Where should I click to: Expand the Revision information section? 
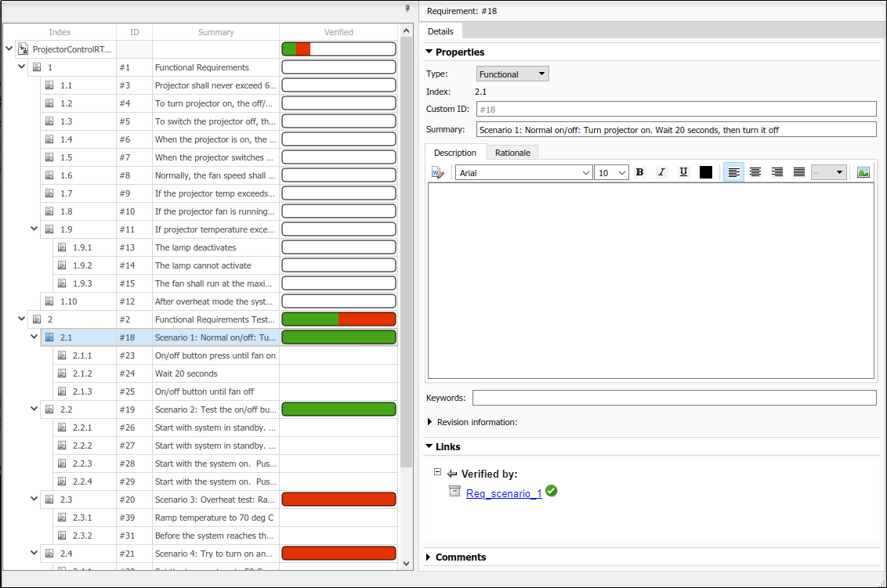429,422
